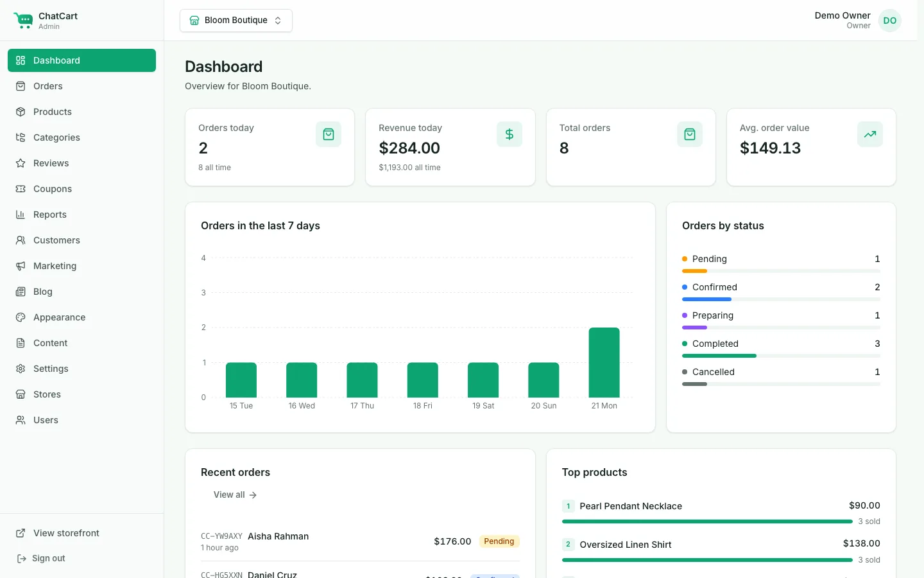Open the Content menu item
The height and width of the screenshot is (578, 924).
coord(81,343)
